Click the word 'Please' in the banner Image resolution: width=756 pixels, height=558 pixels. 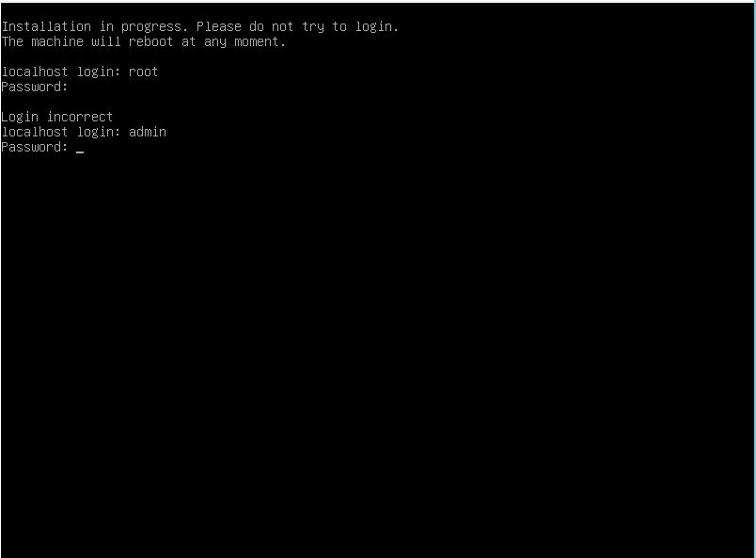point(219,26)
